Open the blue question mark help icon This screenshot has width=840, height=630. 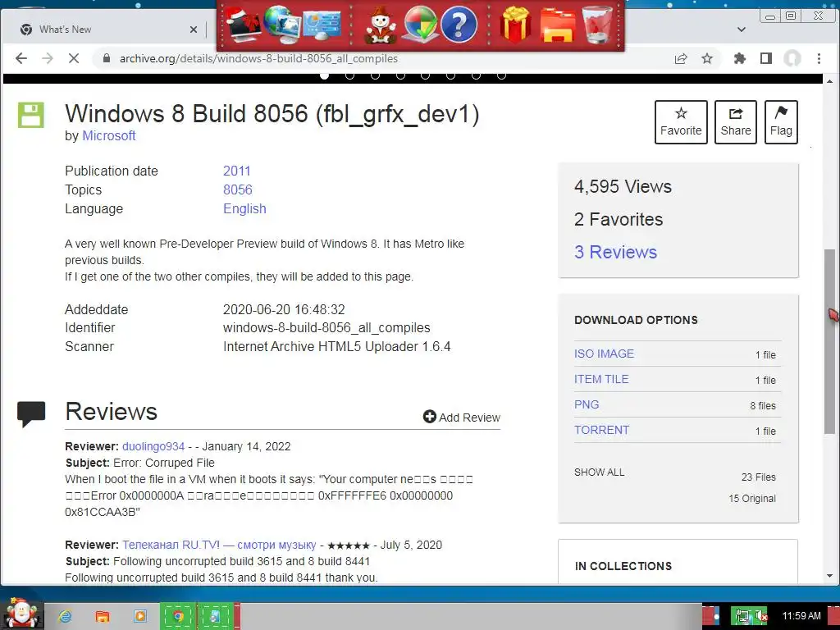coord(459,25)
